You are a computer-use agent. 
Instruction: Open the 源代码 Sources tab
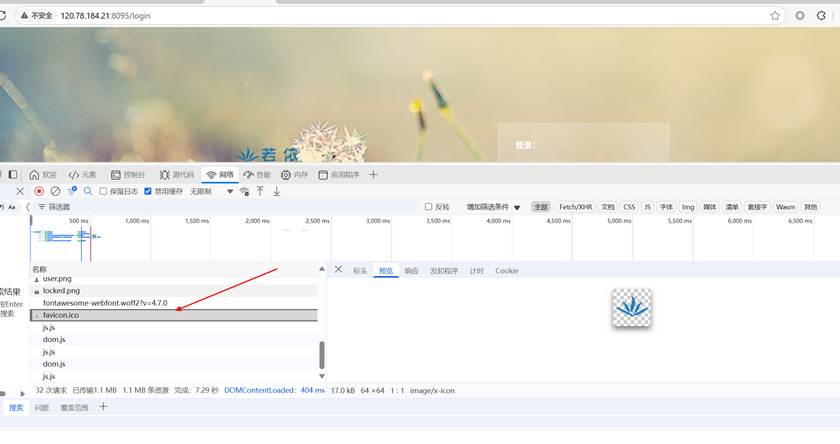click(177, 175)
